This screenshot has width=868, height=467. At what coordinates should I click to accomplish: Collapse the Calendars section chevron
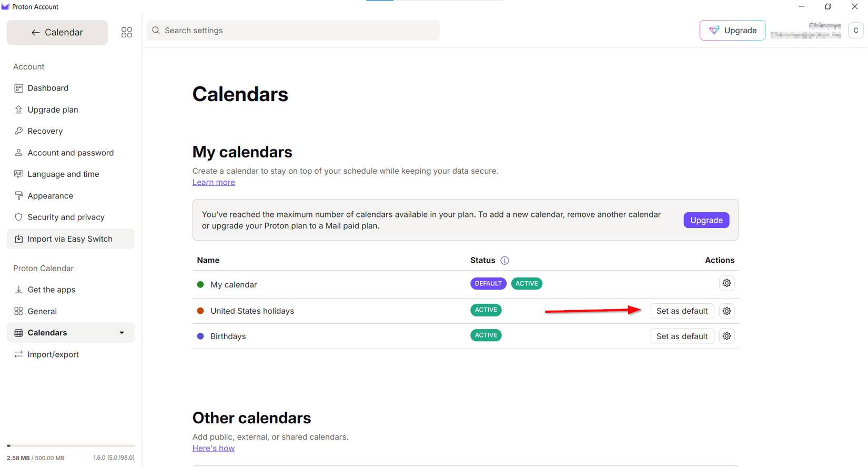122,332
